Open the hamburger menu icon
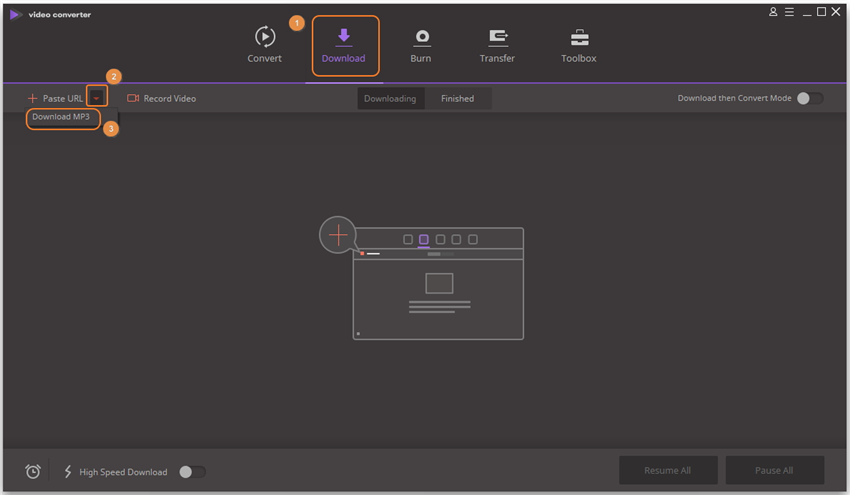850x495 pixels. pyautogui.click(x=789, y=12)
